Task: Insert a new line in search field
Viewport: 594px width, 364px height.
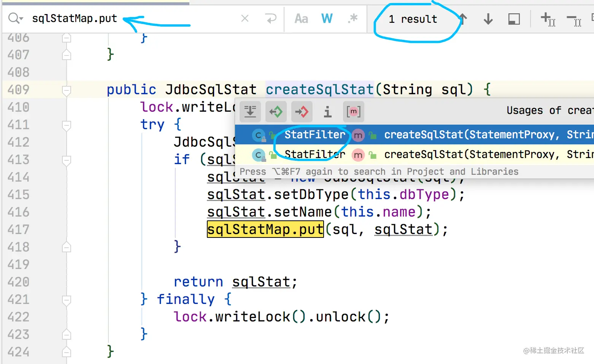Action: coord(271,18)
